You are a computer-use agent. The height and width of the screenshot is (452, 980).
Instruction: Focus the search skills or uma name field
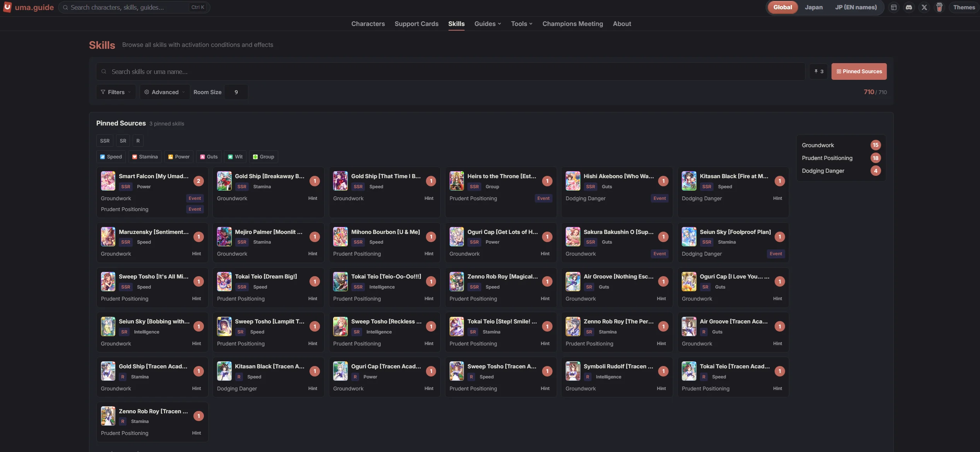click(450, 72)
